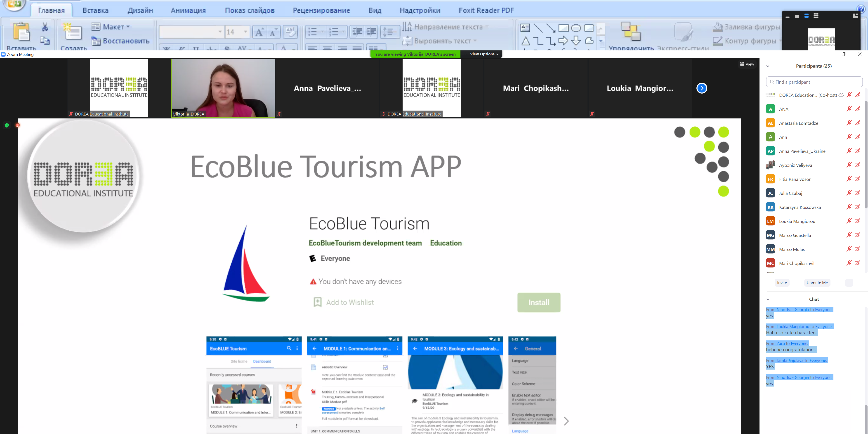Click the Unmute Me button
868x434 pixels.
[x=817, y=282]
